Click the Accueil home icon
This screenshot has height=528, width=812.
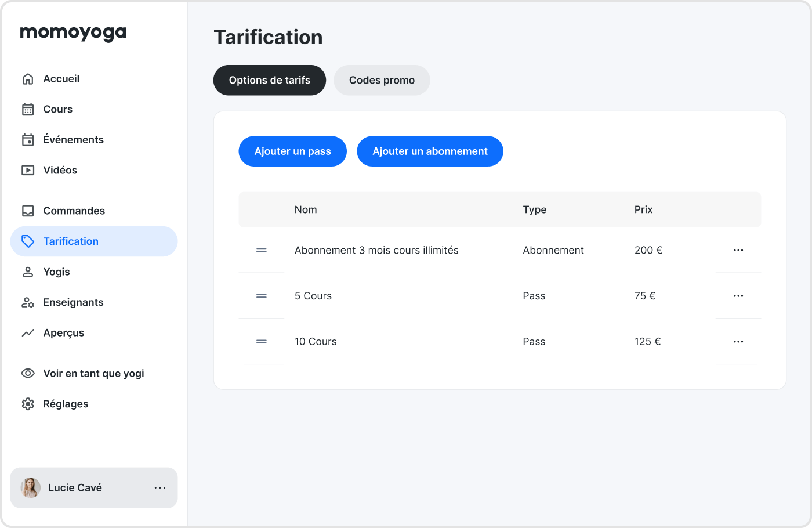[28, 79]
